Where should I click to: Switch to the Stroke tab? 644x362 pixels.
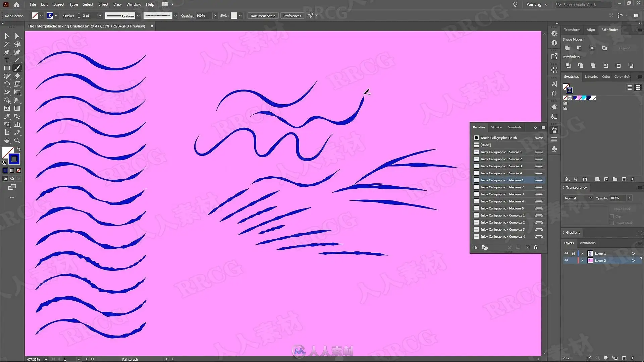click(x=496, y=127)
